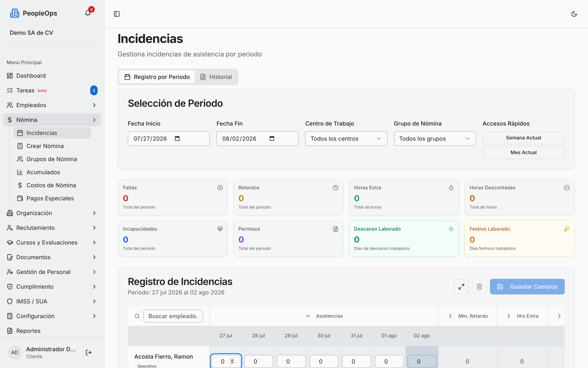Open Grupos de Nómina submenu item

pos(52,159)
